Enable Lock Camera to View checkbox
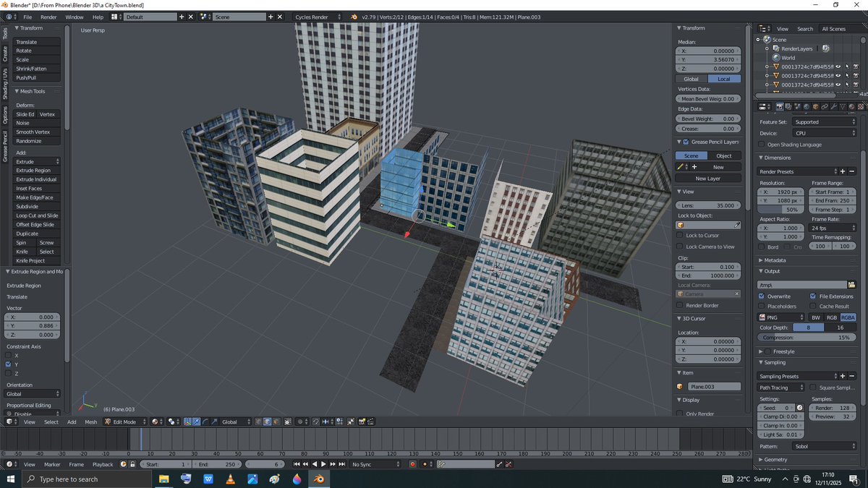 coord(680,247)
